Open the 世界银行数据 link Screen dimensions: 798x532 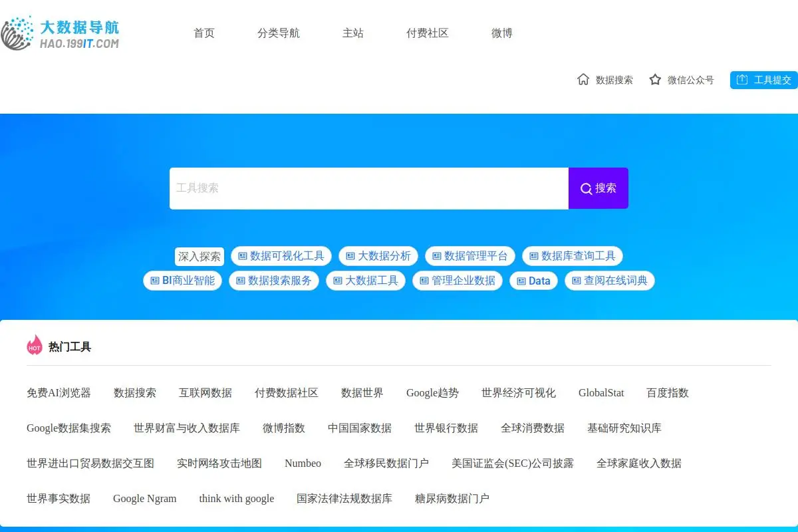(x=446, y=428)
